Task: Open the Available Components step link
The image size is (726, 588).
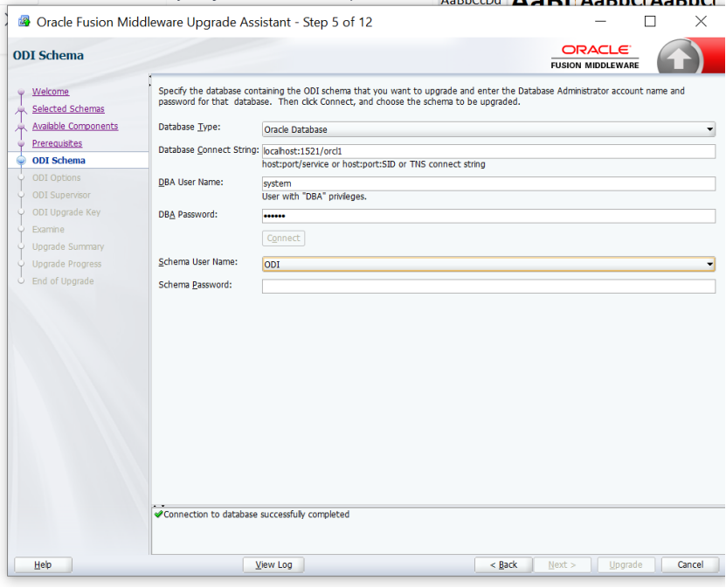Action: click(x=75, y=126)
